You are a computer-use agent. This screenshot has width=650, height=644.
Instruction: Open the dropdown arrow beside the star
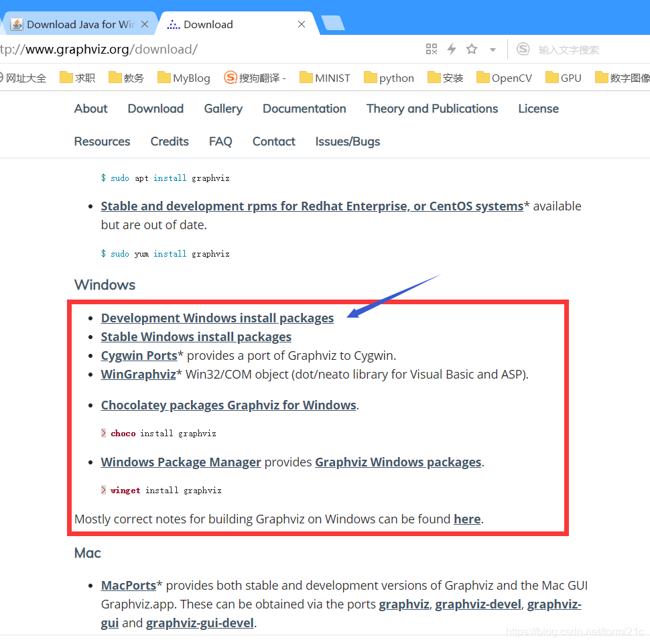click(493, 50)
